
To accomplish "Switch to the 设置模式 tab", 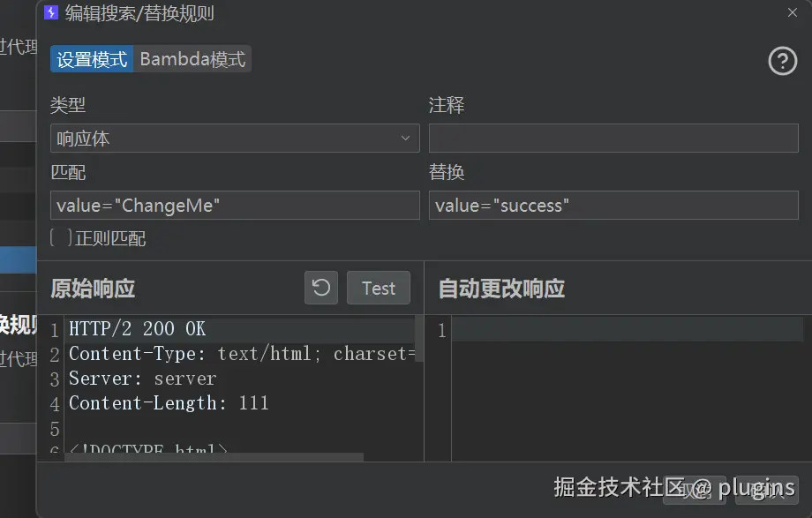I will point(92,59).
